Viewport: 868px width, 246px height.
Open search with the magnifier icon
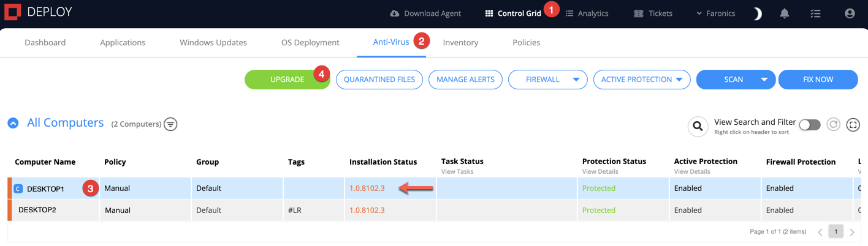(x=698, y=127)
